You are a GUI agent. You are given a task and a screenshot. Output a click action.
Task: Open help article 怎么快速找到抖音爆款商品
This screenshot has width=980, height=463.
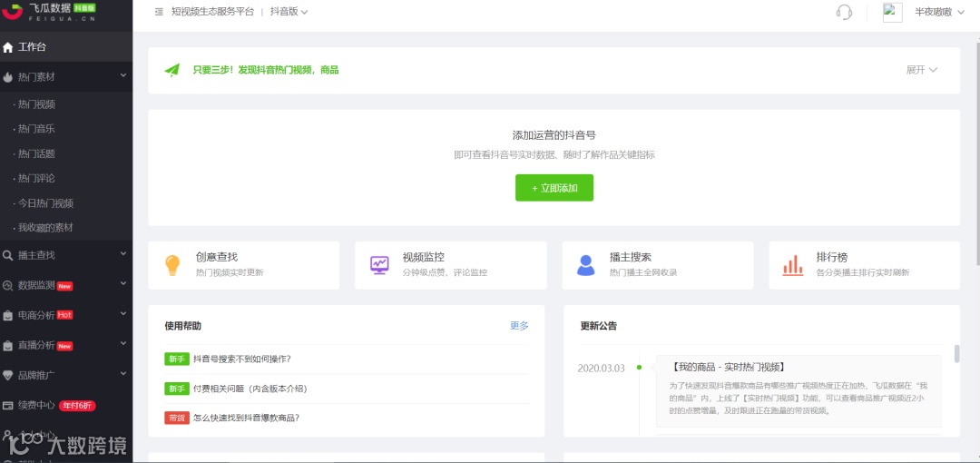pos(246,418)
